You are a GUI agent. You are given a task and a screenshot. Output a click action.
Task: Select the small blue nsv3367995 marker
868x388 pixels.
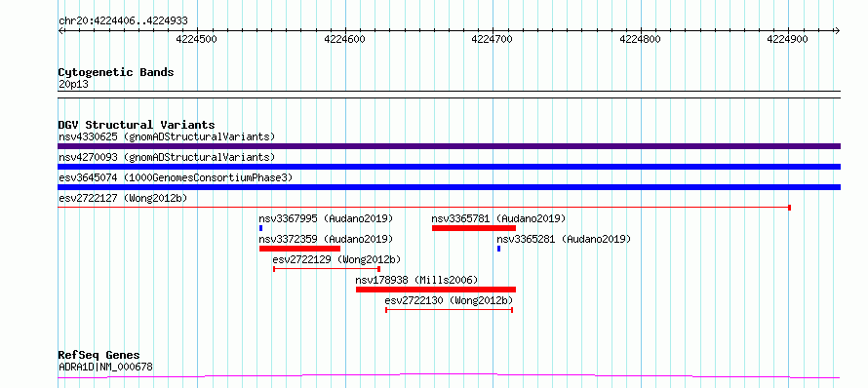(260, 228)
